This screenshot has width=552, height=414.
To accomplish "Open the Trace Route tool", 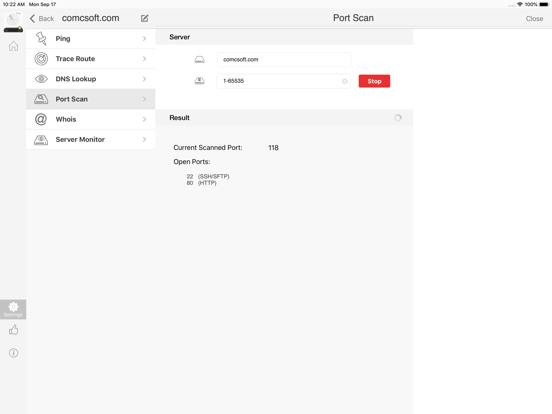I will [x=90, y=58].
